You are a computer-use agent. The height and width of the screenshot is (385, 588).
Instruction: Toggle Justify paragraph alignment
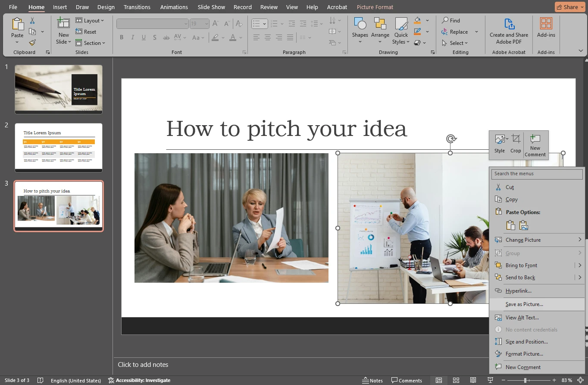click(x=290, y=38)
